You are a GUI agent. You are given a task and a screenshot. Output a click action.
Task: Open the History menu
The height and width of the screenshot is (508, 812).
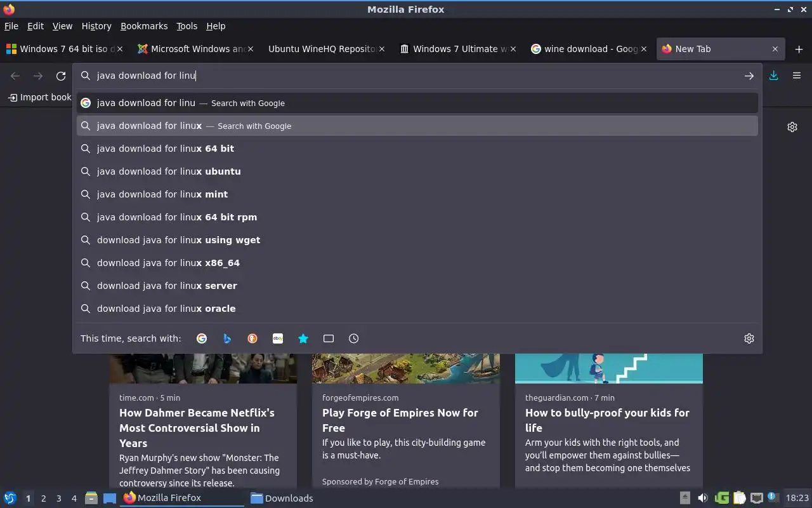(96, 26)
